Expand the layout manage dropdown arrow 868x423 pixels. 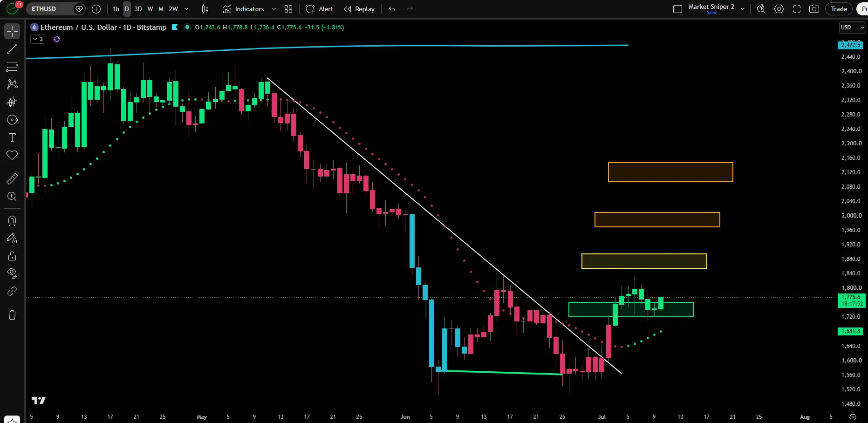coord(743,9)
